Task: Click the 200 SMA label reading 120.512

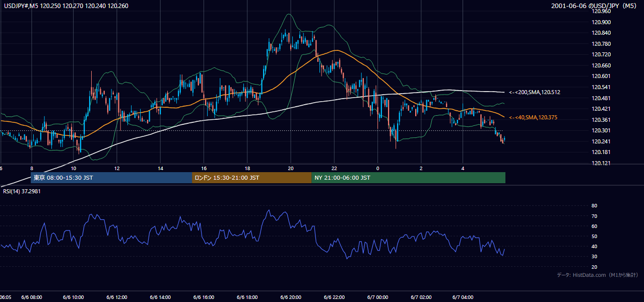Action: pos(534,93)
